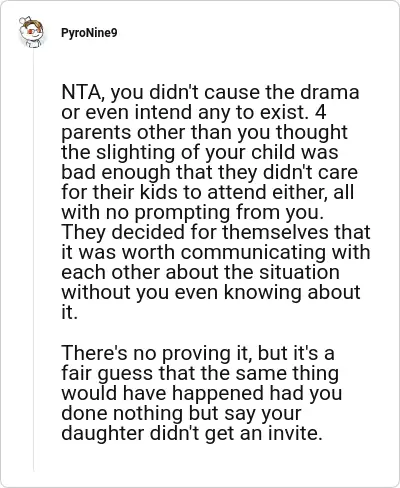Open the PyroNine9 username profile link

89,33
